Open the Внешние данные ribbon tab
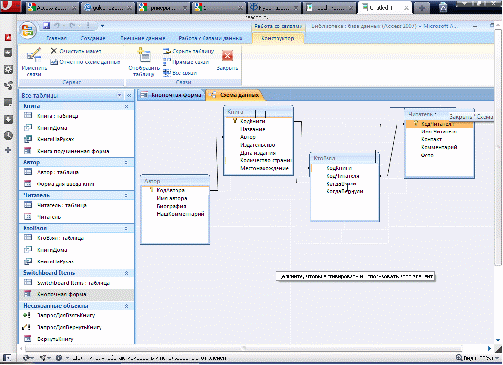This screenshot has width=503, height=365. (143, 38)
